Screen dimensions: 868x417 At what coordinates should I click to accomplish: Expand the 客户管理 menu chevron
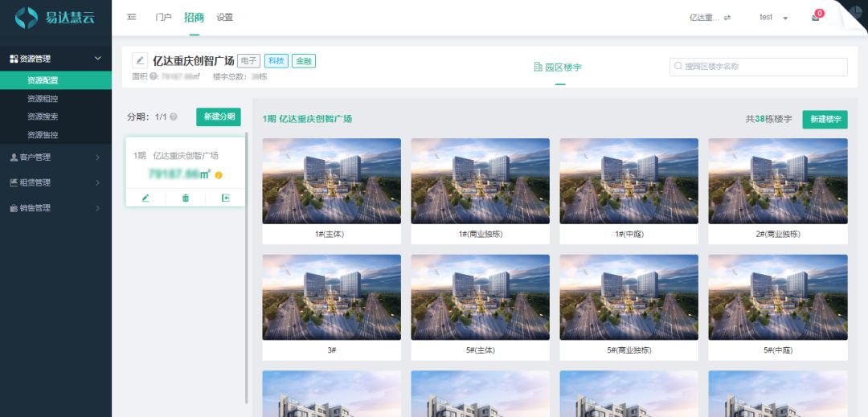98,157
